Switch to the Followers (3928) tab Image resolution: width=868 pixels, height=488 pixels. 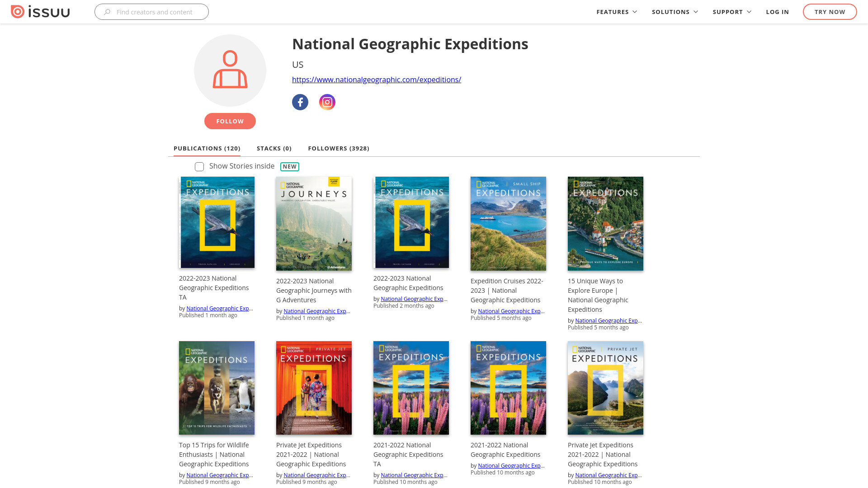[x=339, y=148]
